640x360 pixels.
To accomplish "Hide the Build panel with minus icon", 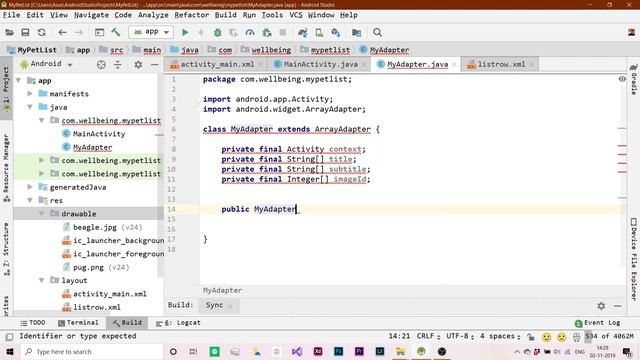I will 618,305.
